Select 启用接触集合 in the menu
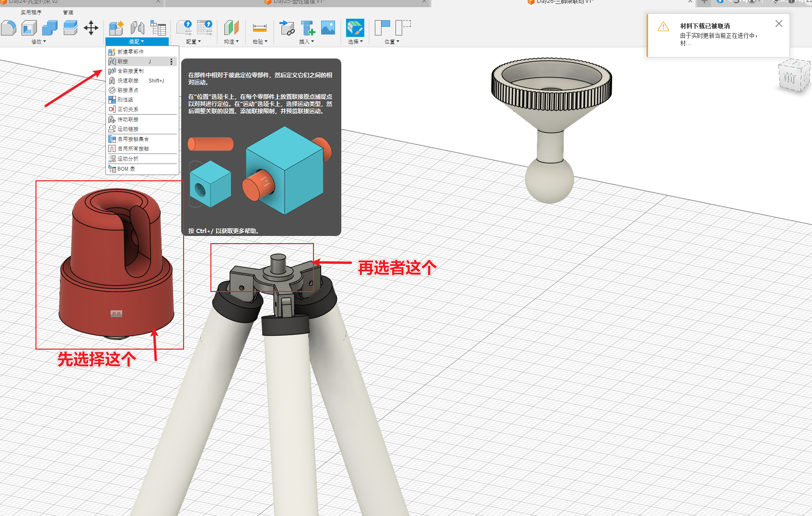 [x=133, y=139]
